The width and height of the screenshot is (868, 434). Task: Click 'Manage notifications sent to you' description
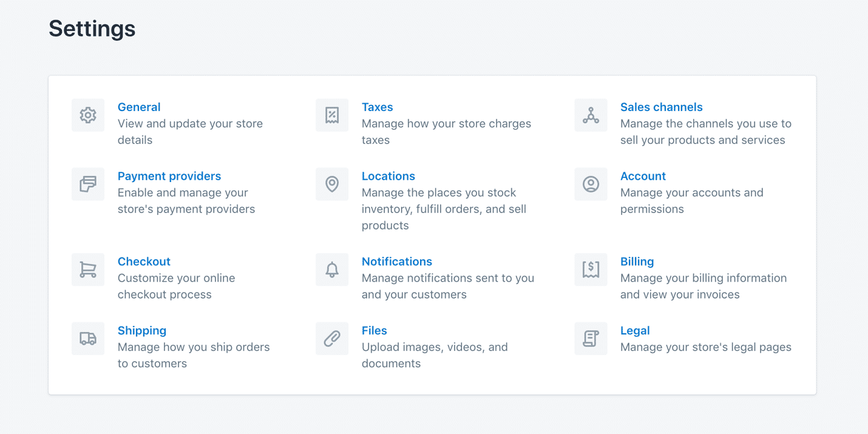(448, 287)
